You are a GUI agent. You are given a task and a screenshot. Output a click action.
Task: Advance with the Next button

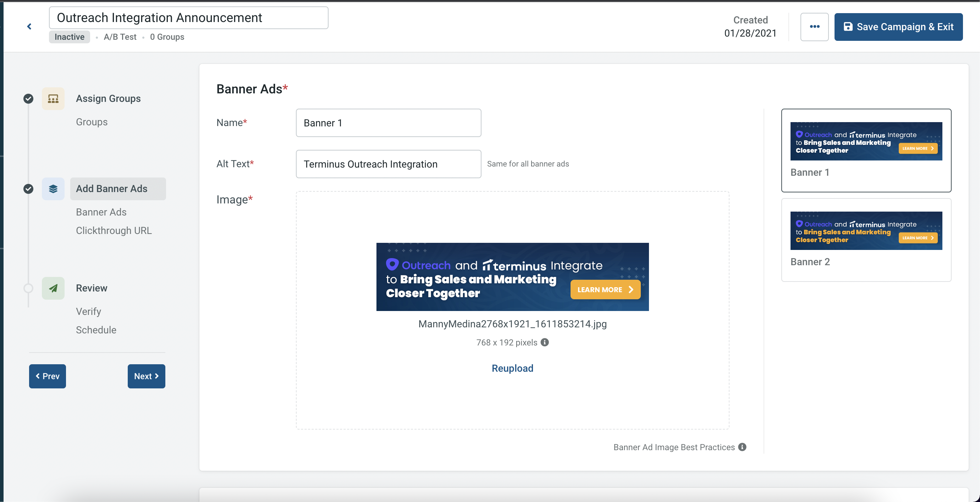coord(147,376)
